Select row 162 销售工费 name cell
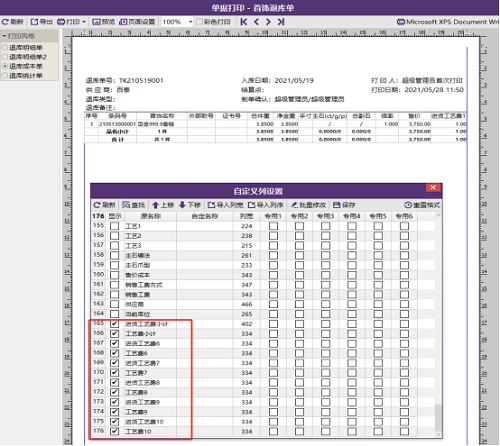Image resolution: width=500 pixels, height=446 pixels. click(150, 295)
